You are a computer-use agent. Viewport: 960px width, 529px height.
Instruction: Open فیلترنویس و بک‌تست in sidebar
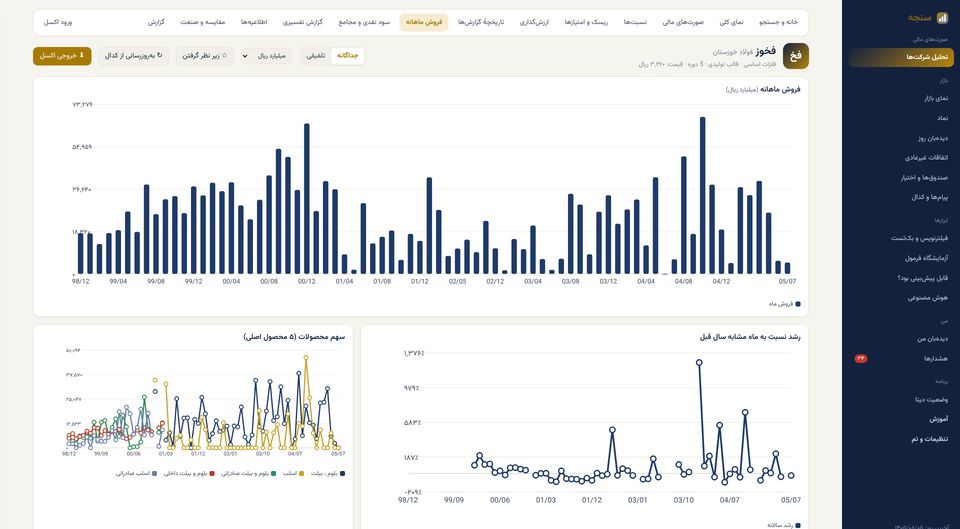click(x=901, y=238)
